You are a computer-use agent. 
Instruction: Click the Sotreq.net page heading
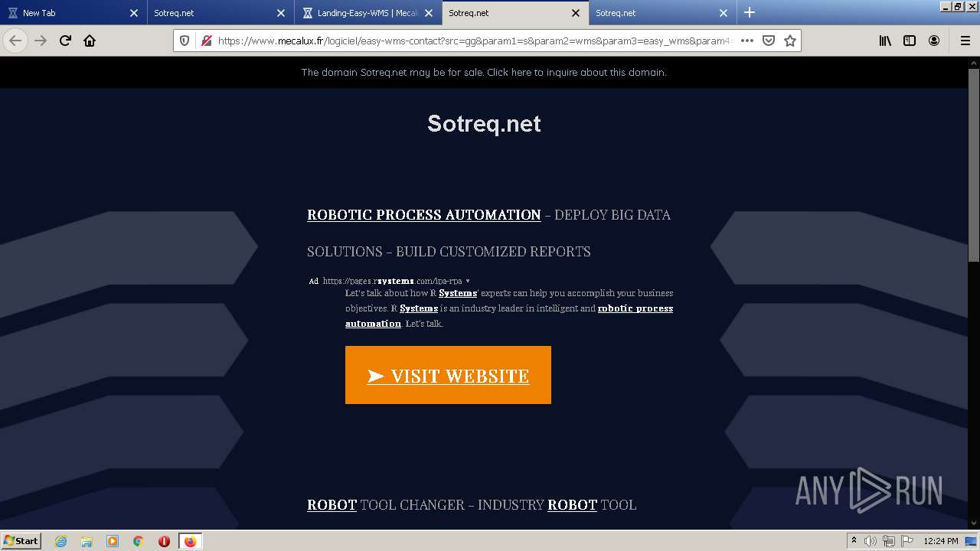point(484,124)
